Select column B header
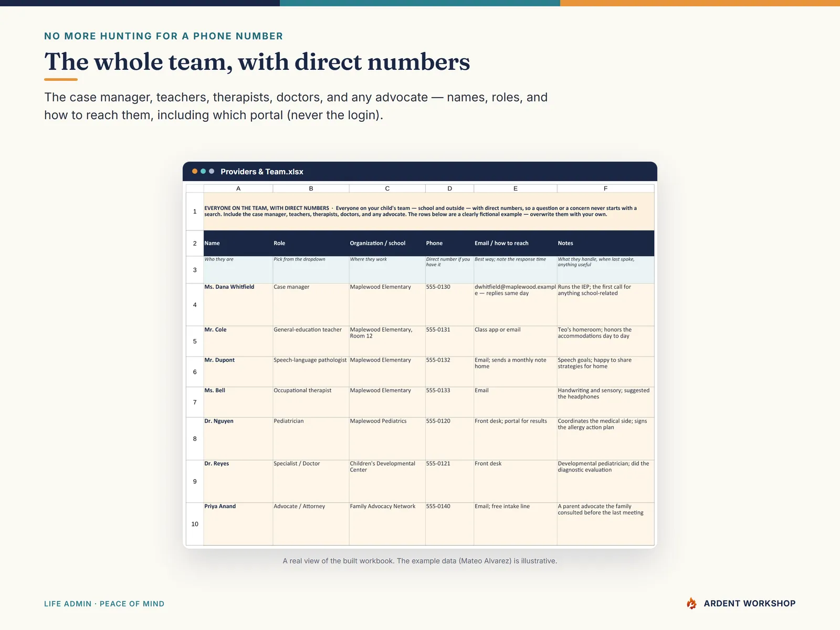The height and width of the screenshot is (630, 840). (311, 188)
